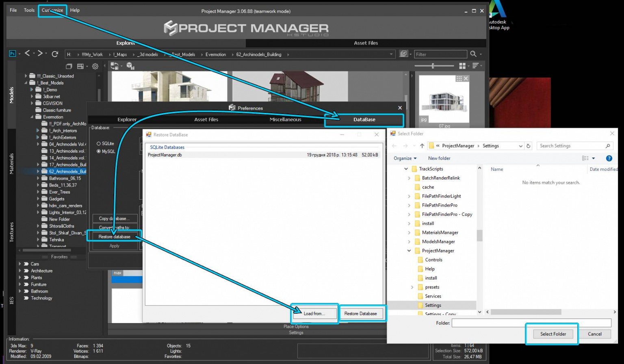Viewport: 624px width, 364px height.
Task: Refresh the current folder view
Action: [x=55, y=54]
